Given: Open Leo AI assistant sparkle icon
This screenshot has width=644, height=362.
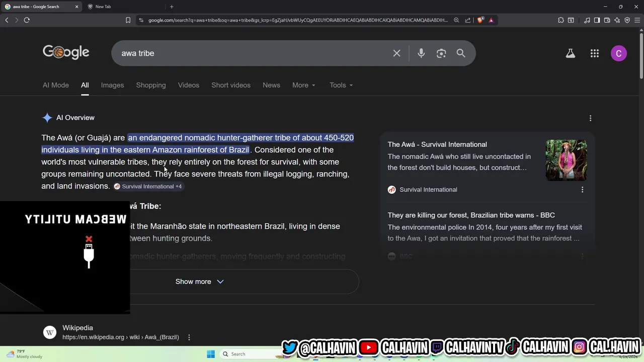Looking at the screenshot, I should [617, 20].
